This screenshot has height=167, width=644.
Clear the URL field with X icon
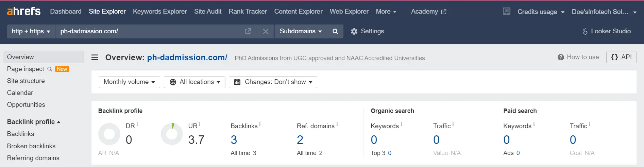coord(266,31)
